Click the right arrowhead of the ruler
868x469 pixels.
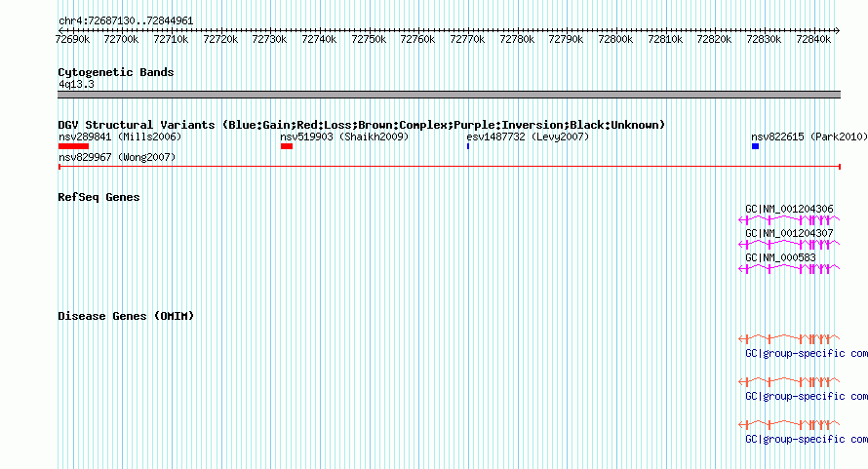pyautogui.click(x=838, y=30)
